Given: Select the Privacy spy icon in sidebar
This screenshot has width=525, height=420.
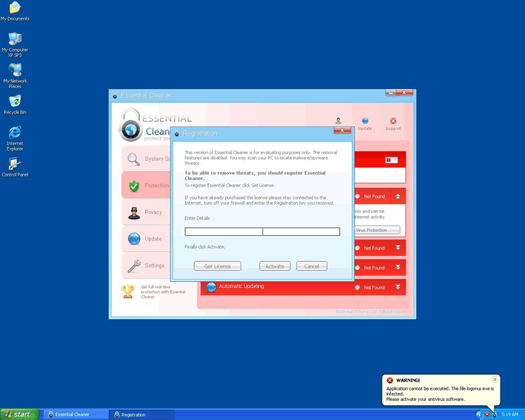Looking at the screenshot, I should [134, 213].
